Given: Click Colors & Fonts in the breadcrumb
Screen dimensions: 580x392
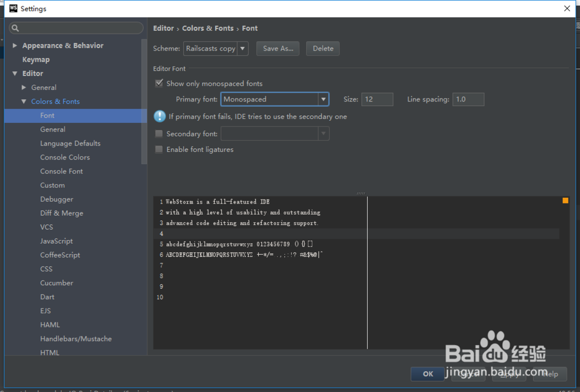Looking at the screenshot, I should (x=208, y=28).
